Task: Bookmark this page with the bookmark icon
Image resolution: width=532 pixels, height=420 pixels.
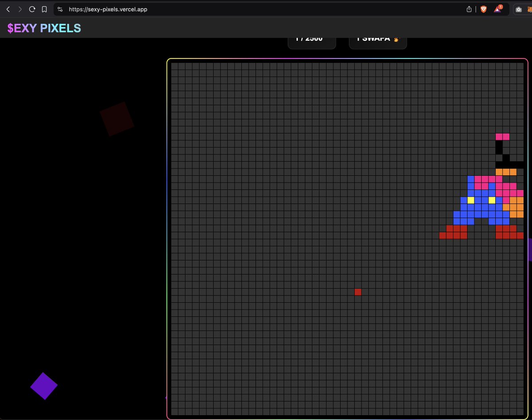Action: click(44, 9)
